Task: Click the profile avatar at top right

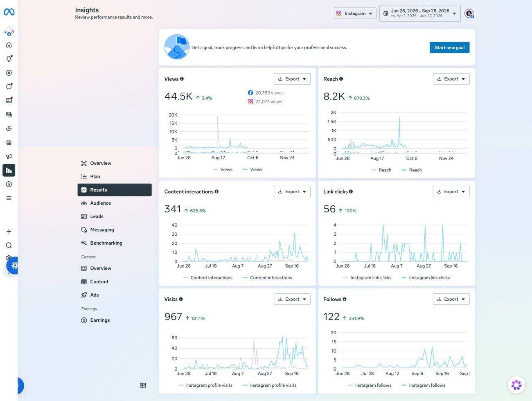Action: click(469, 14)
